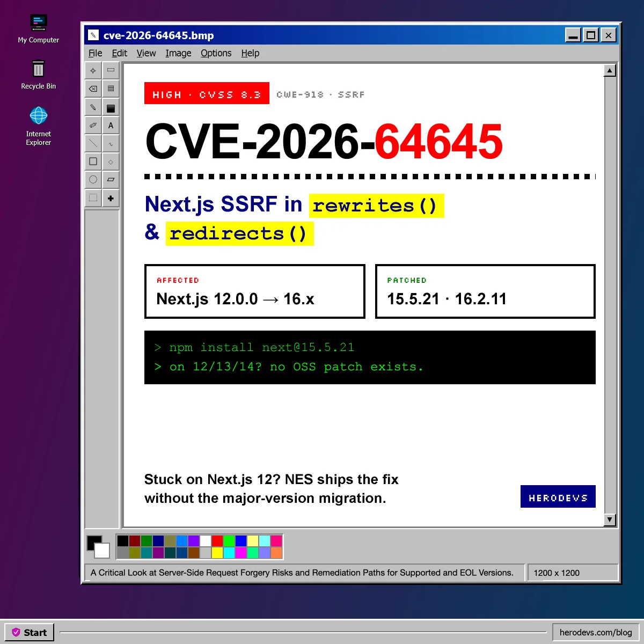Select the diamond shape tool
Image resolution: width=644 pixels, height=644 pixels.
point(111,162)
